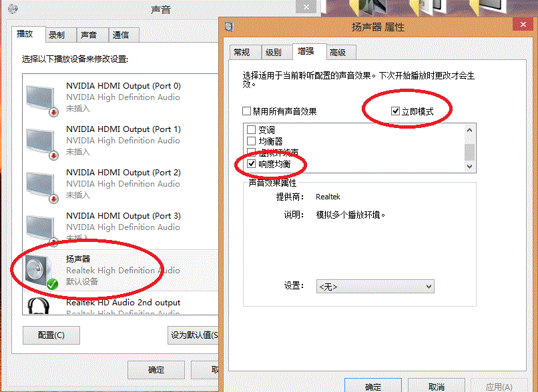Image resolution: width=538 pixels, height=392 pixels.
Task: Toggle the 响度均衡 effect checkbox
Action: pyautogui.click(x=252, y=163)
